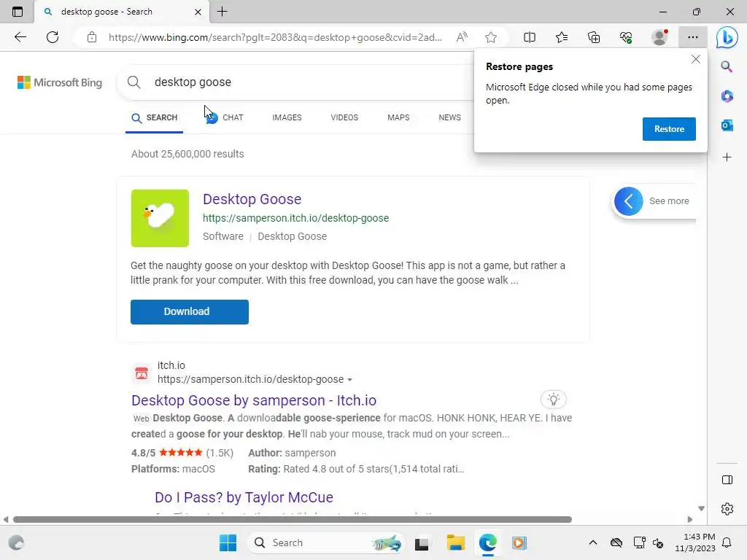The width and height of the screenshot is (747, 560).
Task: Go back using the back arrow
Action: coord(20,37)
